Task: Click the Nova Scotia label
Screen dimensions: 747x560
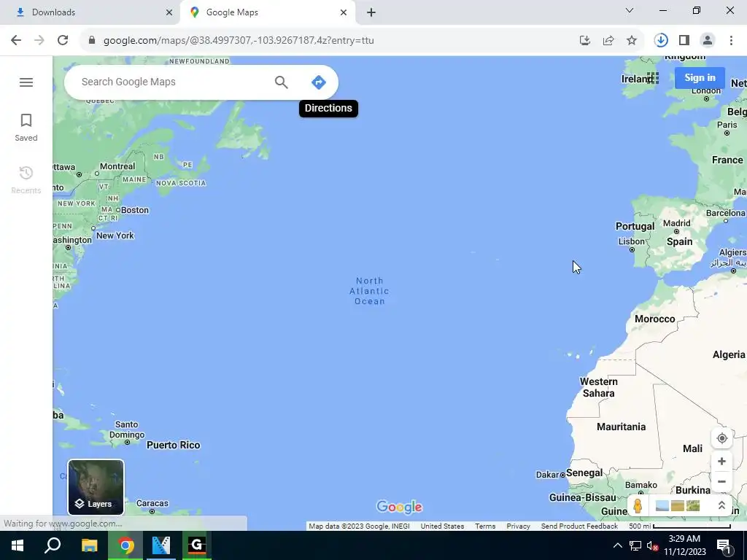Action: point(181,183)
